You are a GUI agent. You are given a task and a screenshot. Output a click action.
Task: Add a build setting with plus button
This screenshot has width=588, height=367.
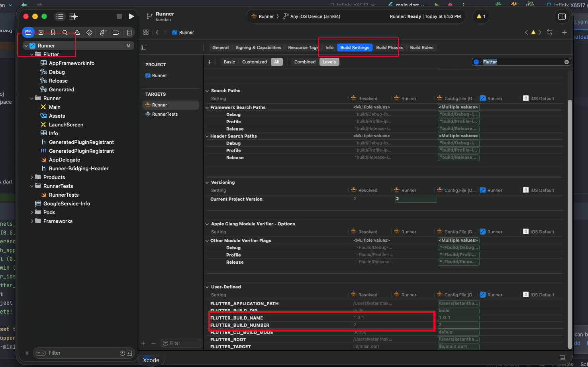(x=210, y=62)
